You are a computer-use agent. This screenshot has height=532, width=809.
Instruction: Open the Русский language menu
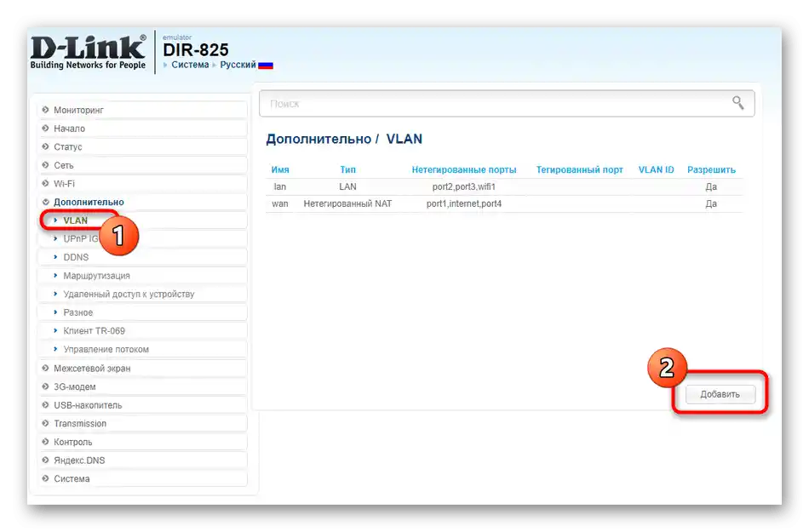[x=238, y=65]
